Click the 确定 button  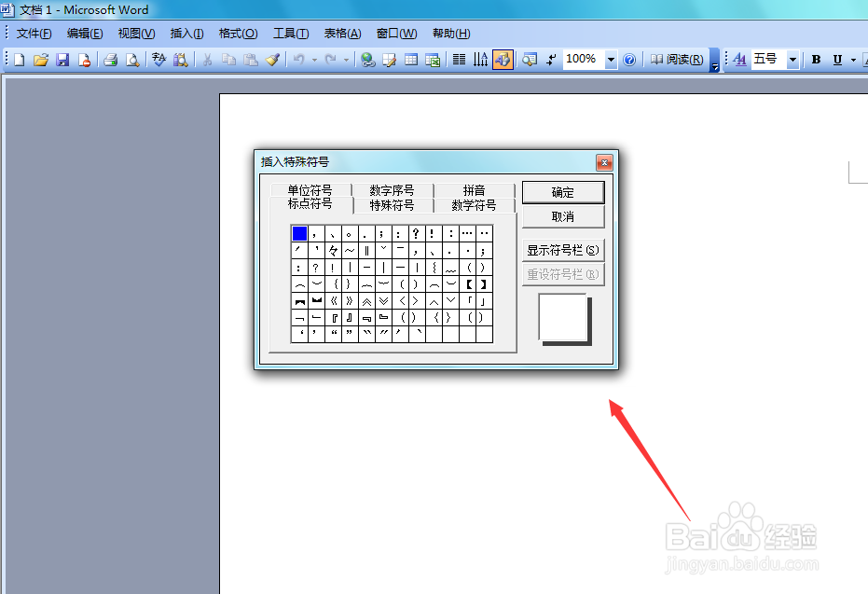click(x=563, y=192)
